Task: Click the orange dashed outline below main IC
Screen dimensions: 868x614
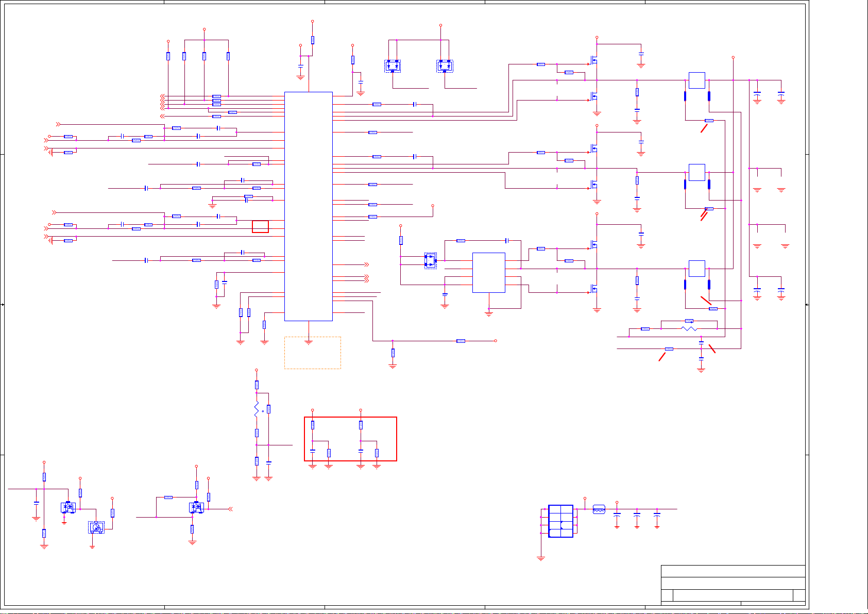Action: tap(313, 353)
